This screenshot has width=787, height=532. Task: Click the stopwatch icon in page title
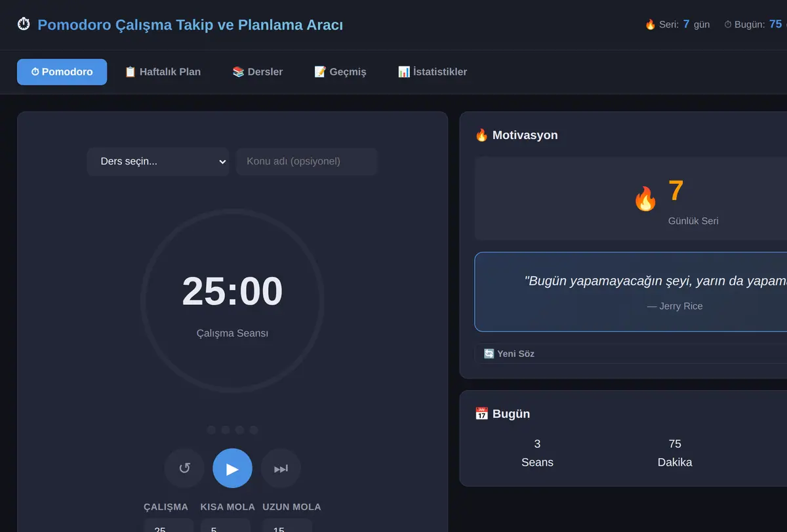click(x=24, y=25)
